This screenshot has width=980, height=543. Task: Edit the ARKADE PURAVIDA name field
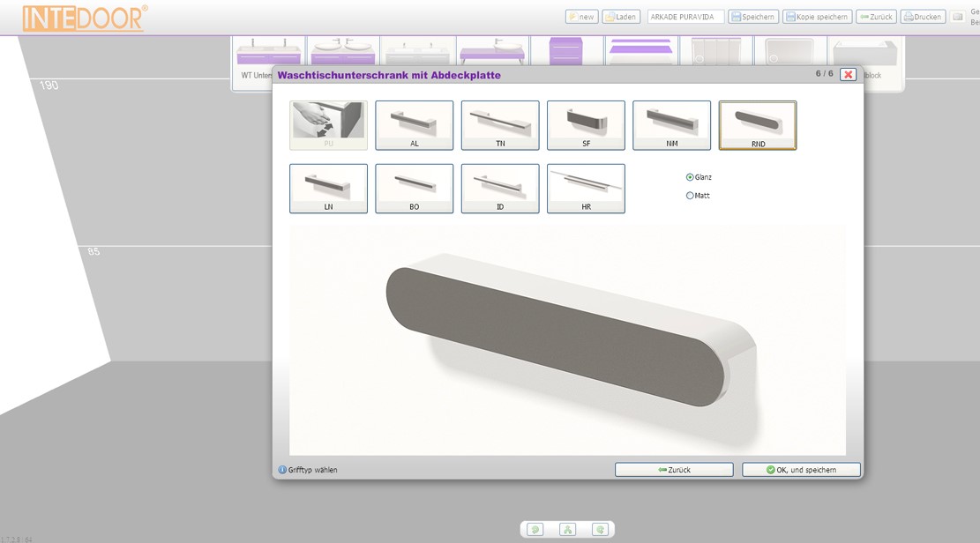[685, 17]
